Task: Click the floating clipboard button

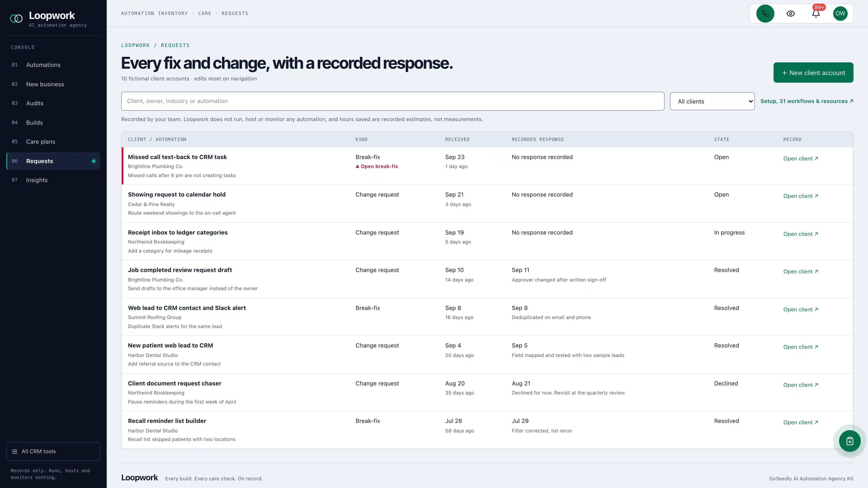Action: (x=849, y=441)
